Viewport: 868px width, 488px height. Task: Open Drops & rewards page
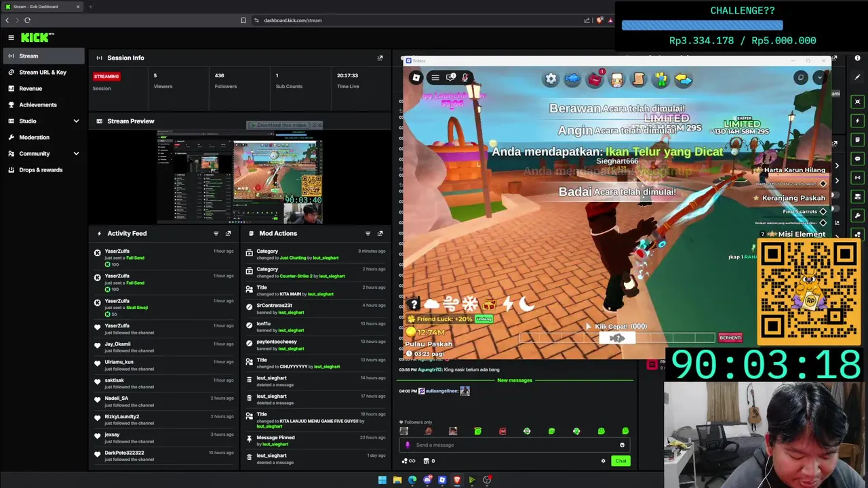pyautogui.click(x=42, y=170)
